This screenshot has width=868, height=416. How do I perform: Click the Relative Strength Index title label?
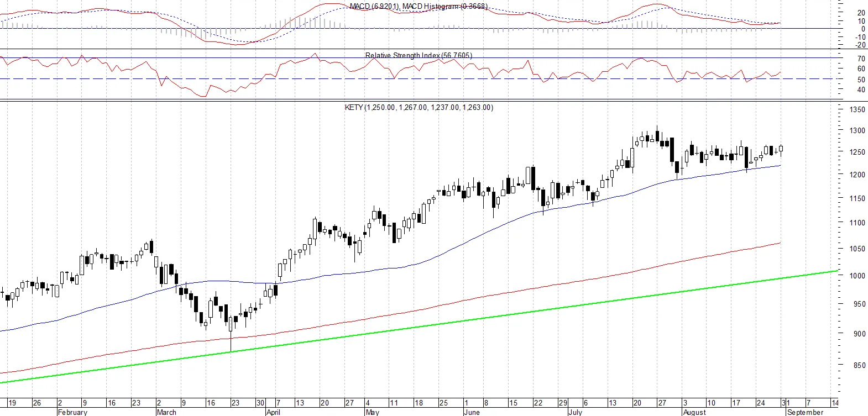(x=419, y=55)
